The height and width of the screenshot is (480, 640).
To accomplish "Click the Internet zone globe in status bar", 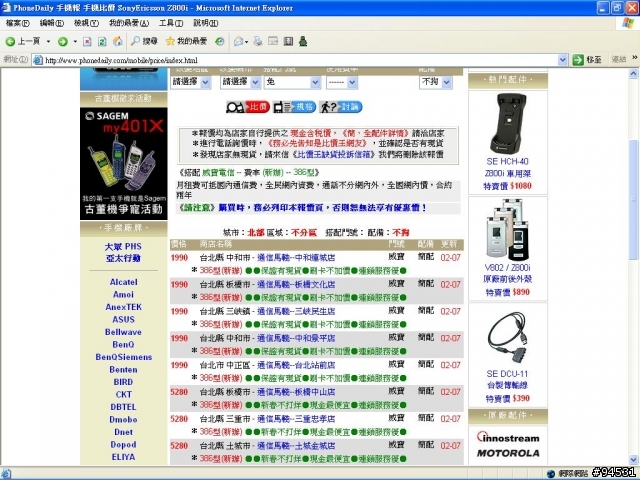I will [551, 474].
